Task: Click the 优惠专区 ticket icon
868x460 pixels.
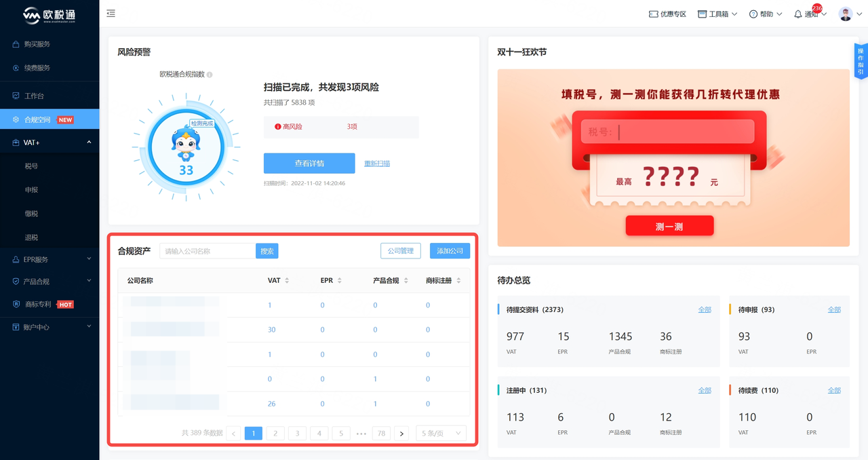Action: (652, 13)
